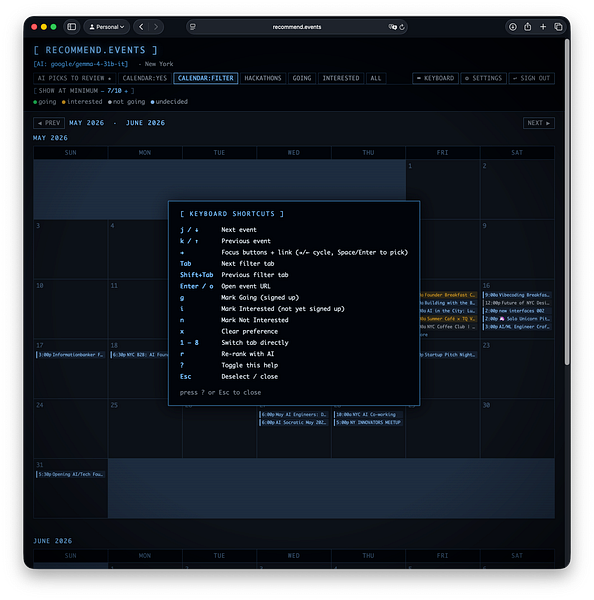Click the Prev month button
The height and width of the screenshot is (600, 594).
(x=49, y=123)
